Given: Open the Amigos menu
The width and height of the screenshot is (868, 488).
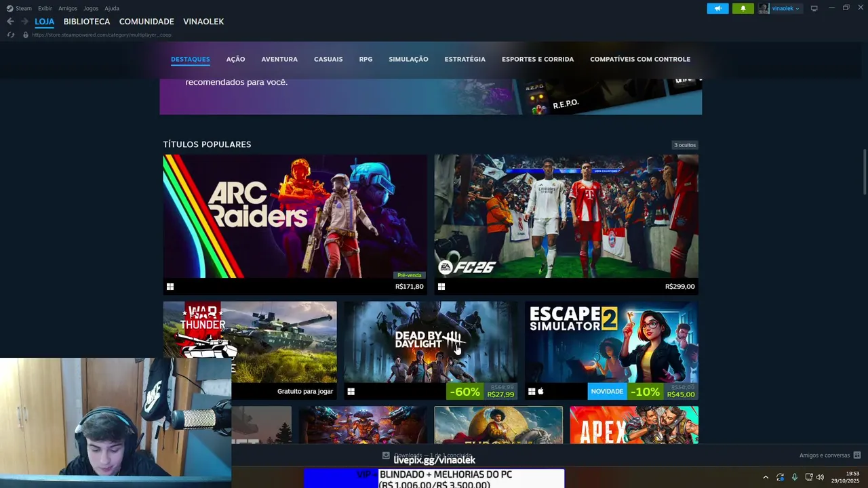Looking at the screenshot, I should tap(68, 8).
